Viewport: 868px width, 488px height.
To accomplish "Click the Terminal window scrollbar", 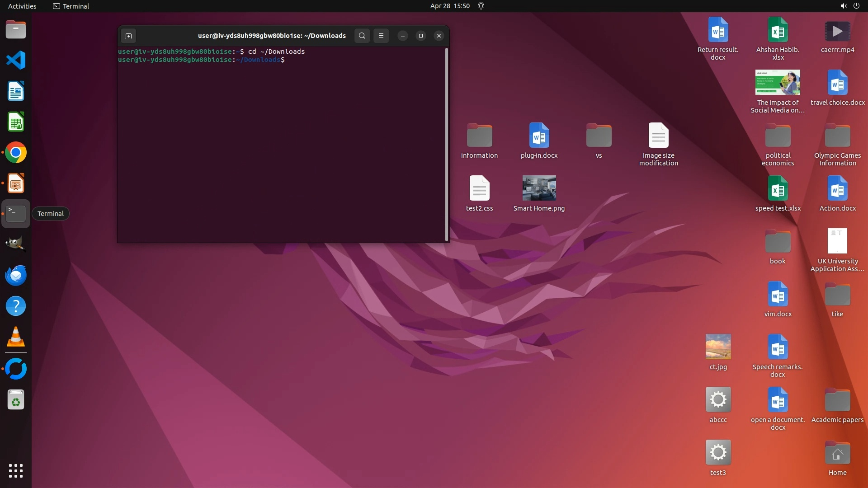I will pyautogui.click(x=447, y=145).
